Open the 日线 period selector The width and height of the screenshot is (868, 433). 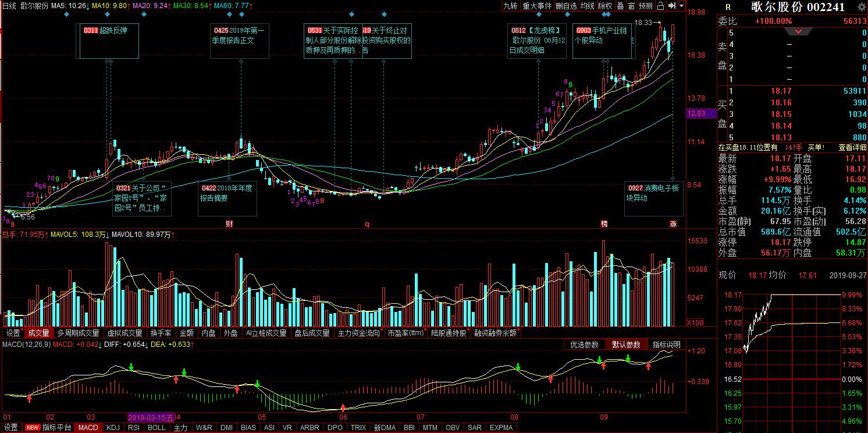[9, 5]
